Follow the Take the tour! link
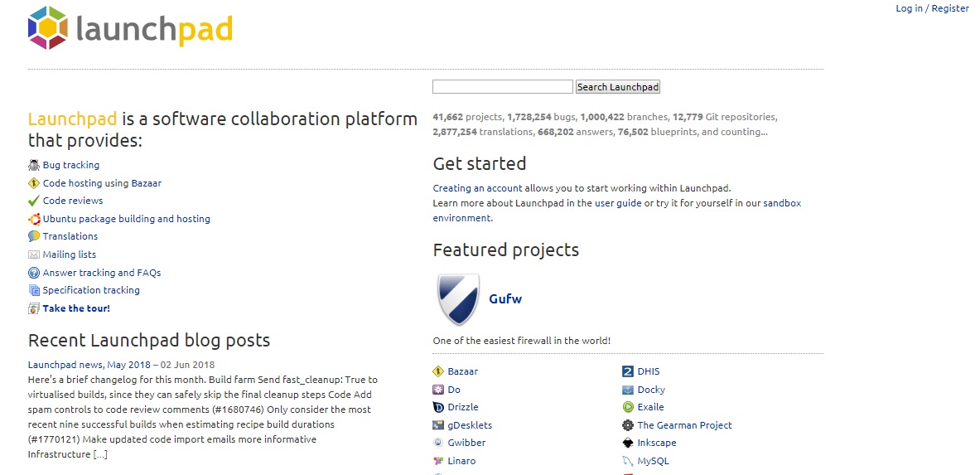 [x=76, y=308]
